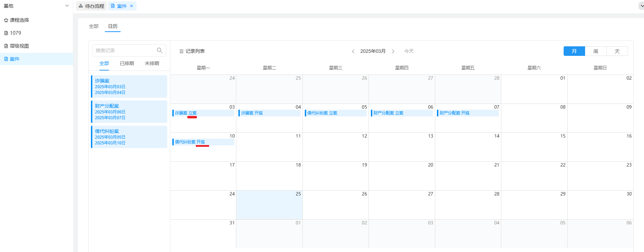Click the 记录列表 list icon
The width and height of the screenshot is (644, 252).
coord(182,51)
